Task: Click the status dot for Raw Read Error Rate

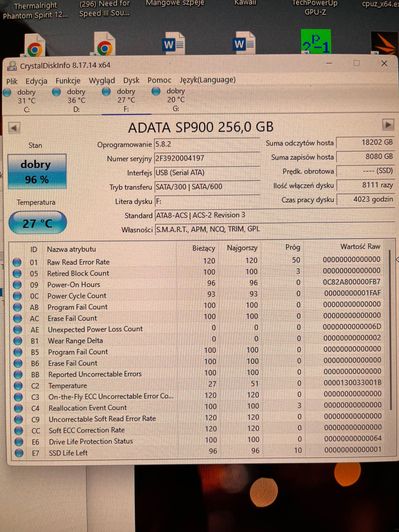Action: pyautogui.click(x=17, y=262)
